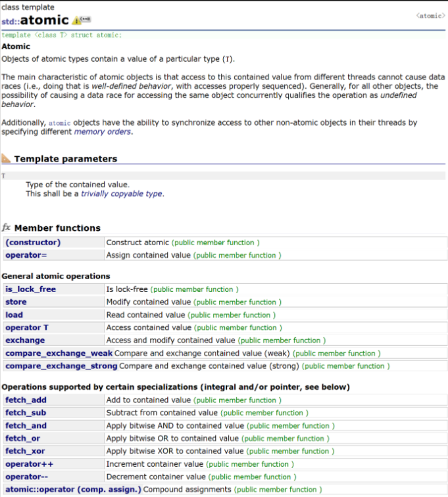Click the 'Add to contained value' description
Screen dimensions: 448x497
(149, 400)
